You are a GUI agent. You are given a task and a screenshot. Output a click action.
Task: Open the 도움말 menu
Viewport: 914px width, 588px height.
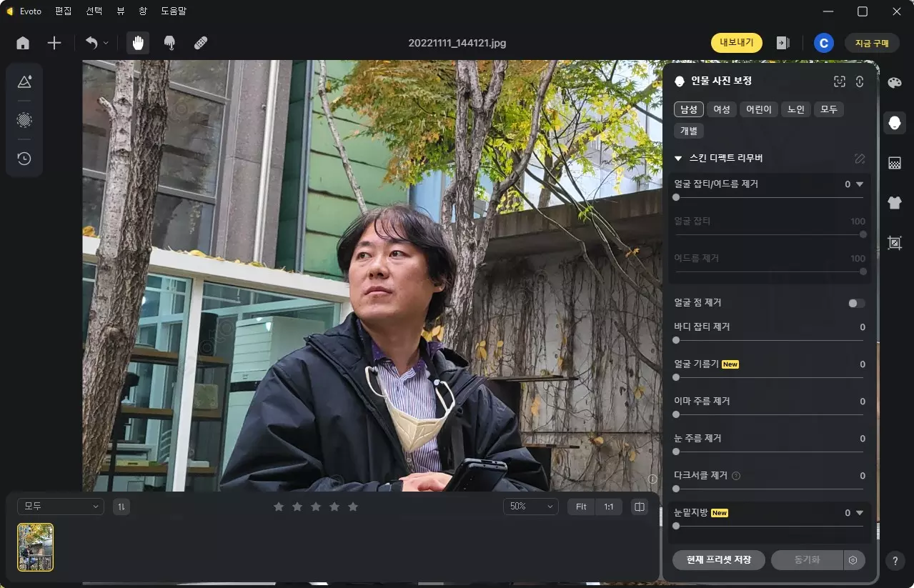[x=174, y=11]
